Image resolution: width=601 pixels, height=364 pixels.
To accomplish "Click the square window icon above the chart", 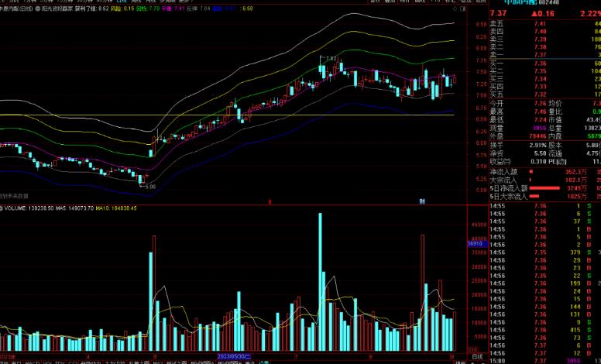I will (462, 9).
